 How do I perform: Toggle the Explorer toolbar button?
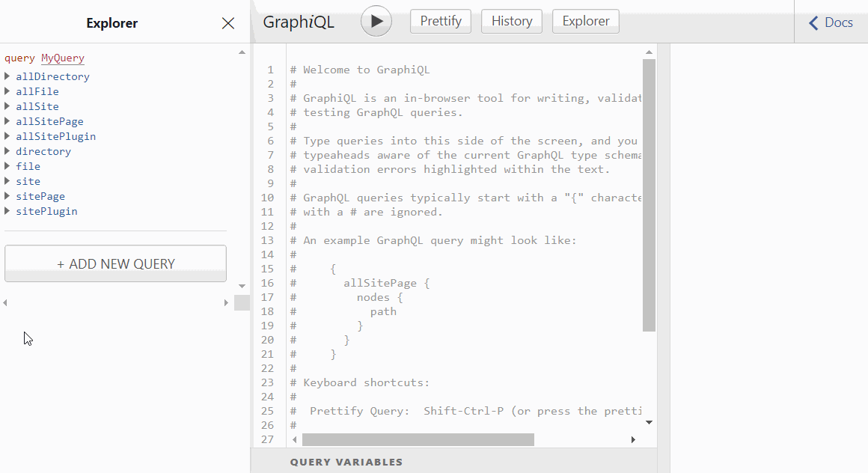pyautogui.click(x=586, y=21)
